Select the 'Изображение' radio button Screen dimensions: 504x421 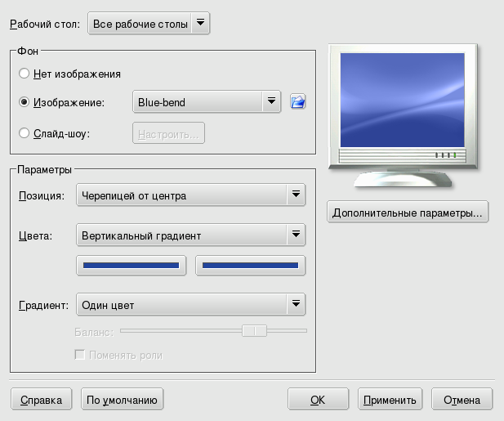(25, 102)
